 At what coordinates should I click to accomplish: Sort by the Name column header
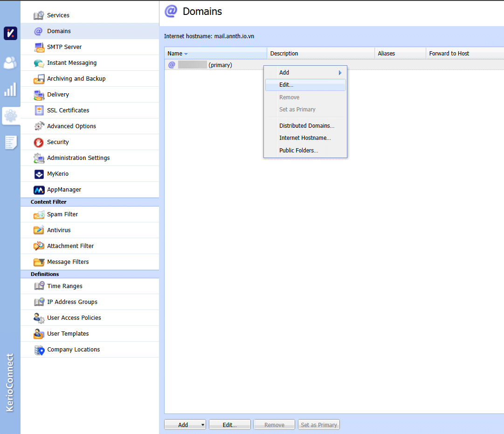coord(175,54)
